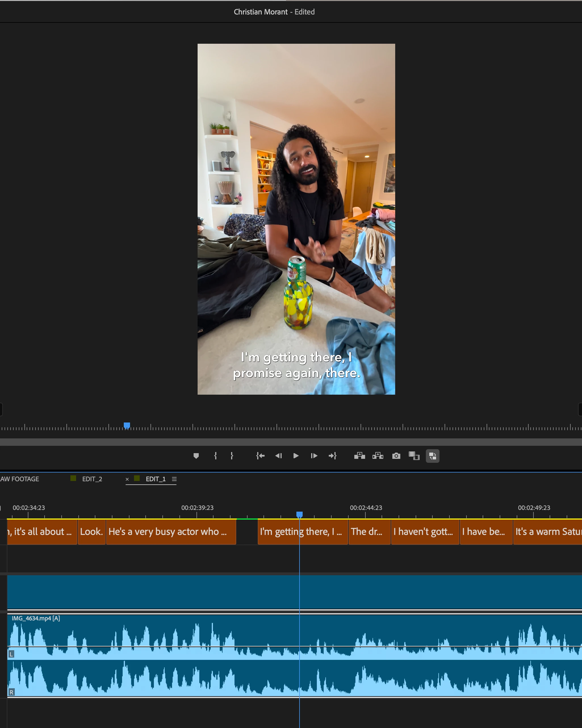Step forward one frame

click(314, 456)
